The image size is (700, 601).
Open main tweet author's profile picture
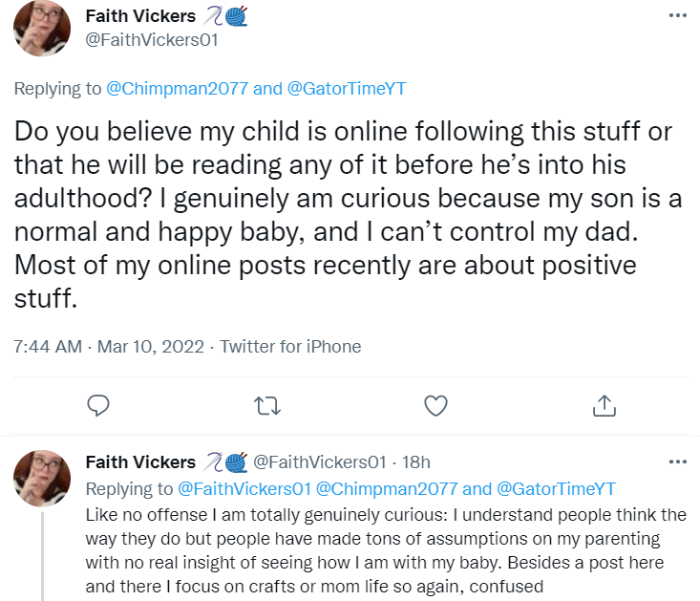pyautogui.click(x=41, y=29)
